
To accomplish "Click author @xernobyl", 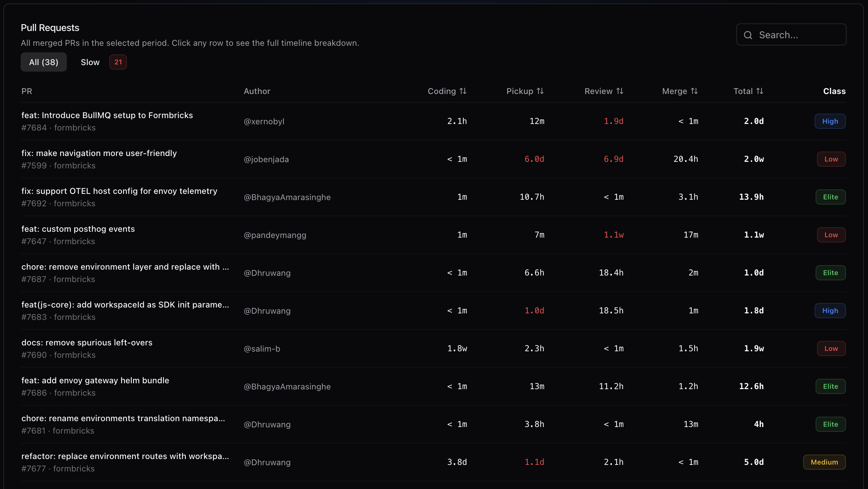I will tap(264, 122).
